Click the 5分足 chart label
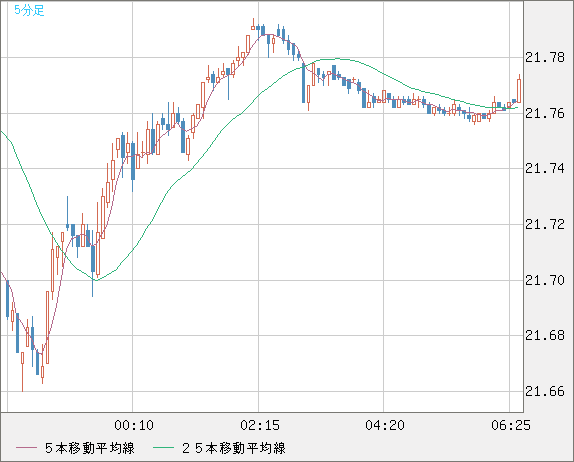This screenshot has height=462, width=574. [x=29, y=10]
